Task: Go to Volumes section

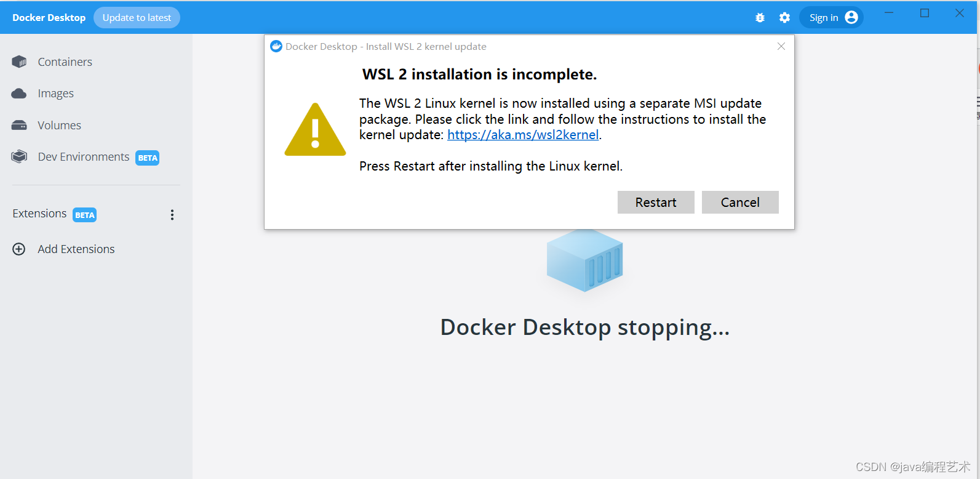Action: (59, 126)
